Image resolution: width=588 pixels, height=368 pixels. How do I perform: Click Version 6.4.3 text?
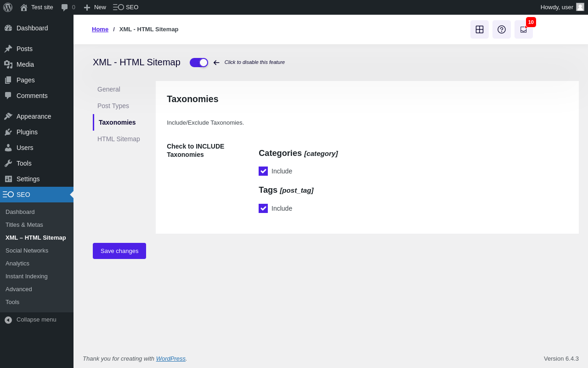561,359
